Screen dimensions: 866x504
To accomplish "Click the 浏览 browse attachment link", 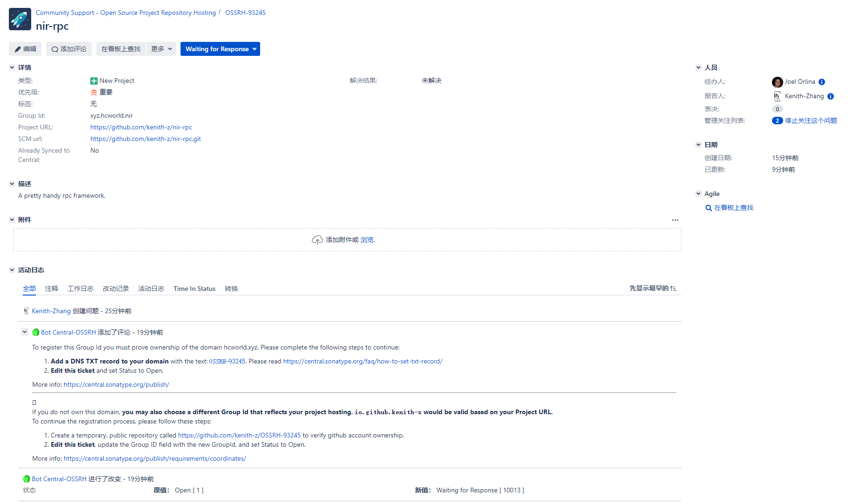I will (367, 240).
